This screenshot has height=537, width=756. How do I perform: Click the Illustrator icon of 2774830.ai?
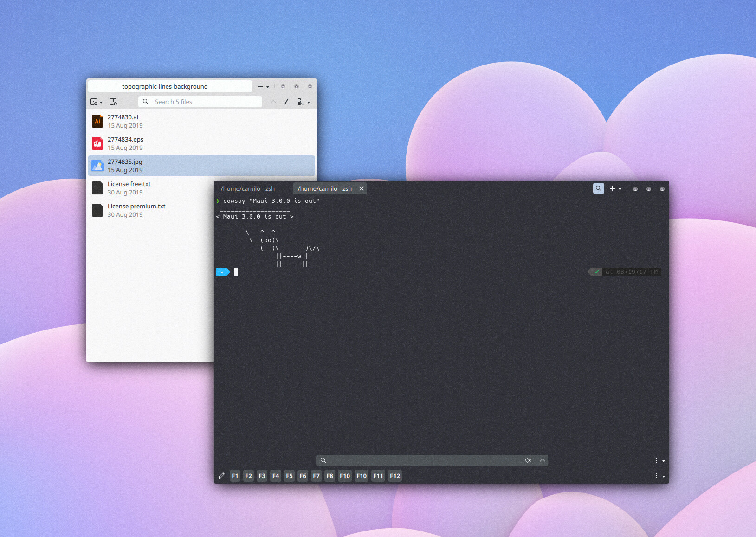tap(97, 121)
